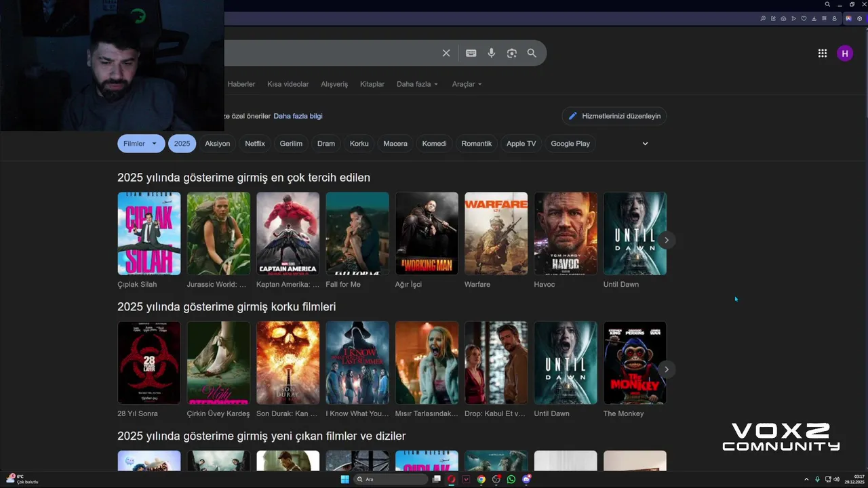Click the weather widget in taskbar
This screenshot has height=488, width=868.
[x=22, y=479]
